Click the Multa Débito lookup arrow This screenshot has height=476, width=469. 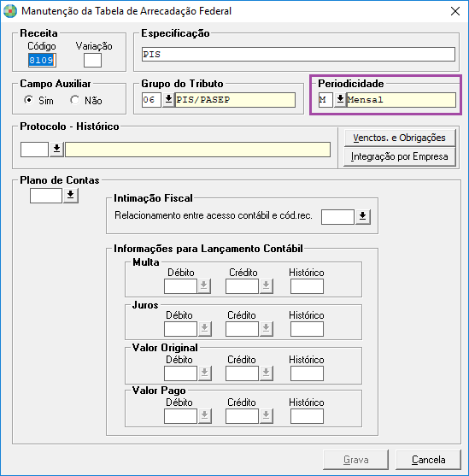(204, 286)
